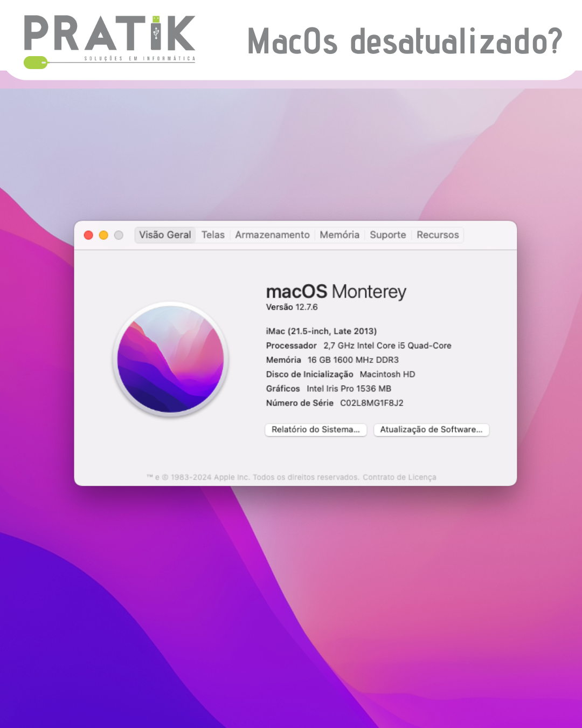
Task: Click the MacOs desatualizado? headline
Action: pyautogui.click(x=405, y=41)
